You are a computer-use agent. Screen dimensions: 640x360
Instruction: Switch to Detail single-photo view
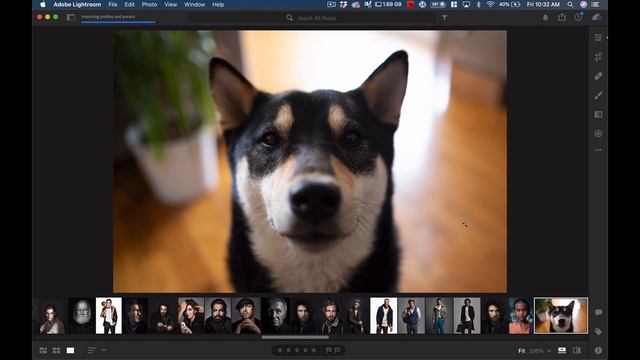70,350
